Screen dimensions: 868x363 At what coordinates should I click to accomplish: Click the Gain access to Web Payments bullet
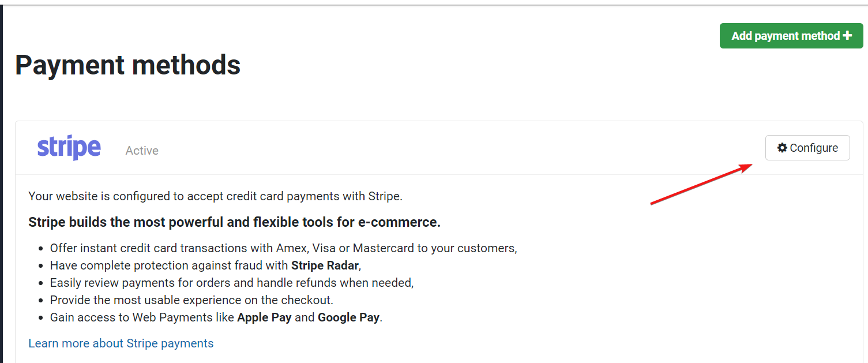[216, 317]
